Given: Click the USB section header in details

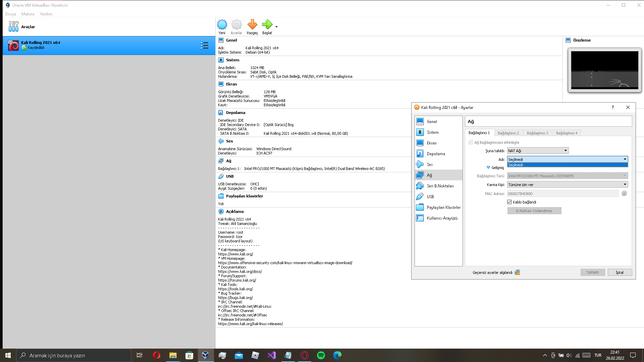Looking at the screenshot, I should pyautogui.click(x=230, y=176).
